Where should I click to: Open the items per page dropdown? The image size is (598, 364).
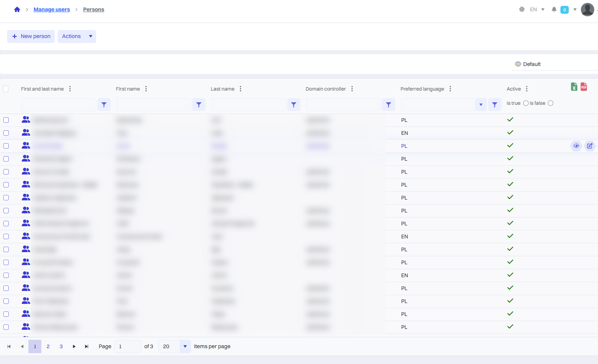click(x=185, y=346)
